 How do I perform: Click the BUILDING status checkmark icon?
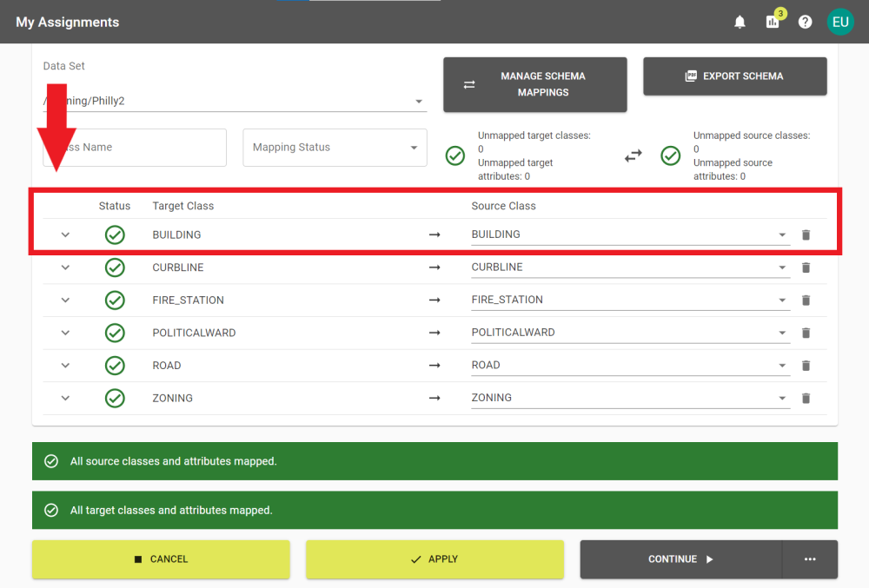click(115, 235)
